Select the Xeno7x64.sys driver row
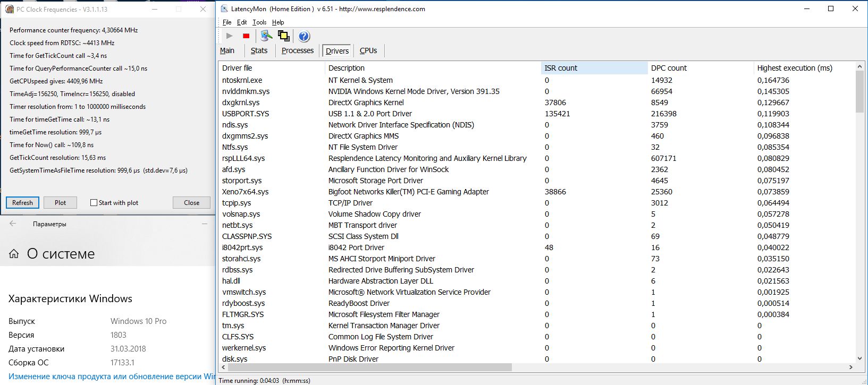This screenshot has width=868, height=385. [537, 192]
